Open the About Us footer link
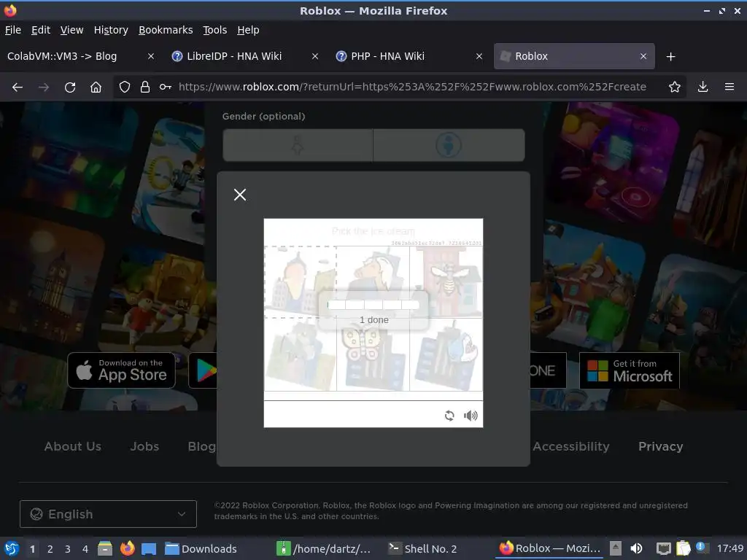The width and height of the screenshot is (747, 560). point(72,446)
